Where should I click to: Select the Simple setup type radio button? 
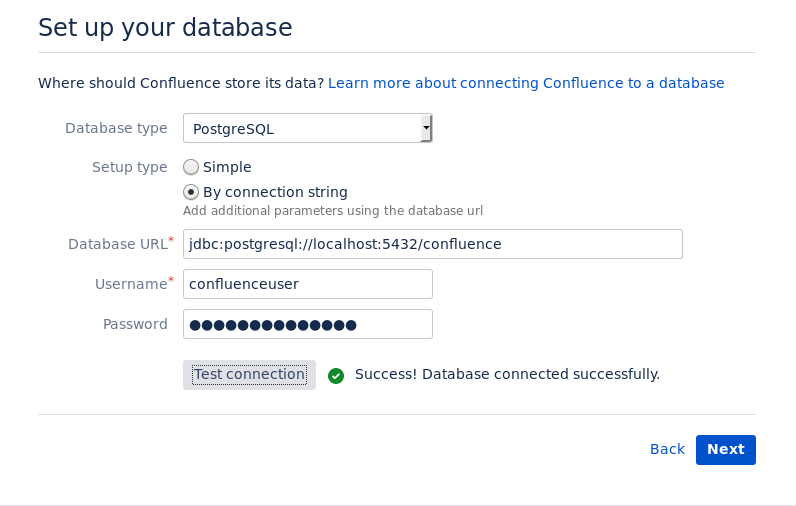click(191, 167)
